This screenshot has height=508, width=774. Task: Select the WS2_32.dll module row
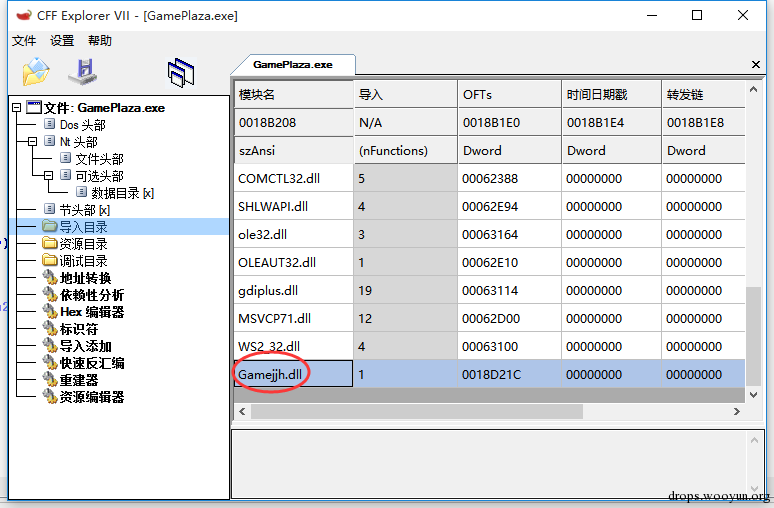(x=490, y=347)
